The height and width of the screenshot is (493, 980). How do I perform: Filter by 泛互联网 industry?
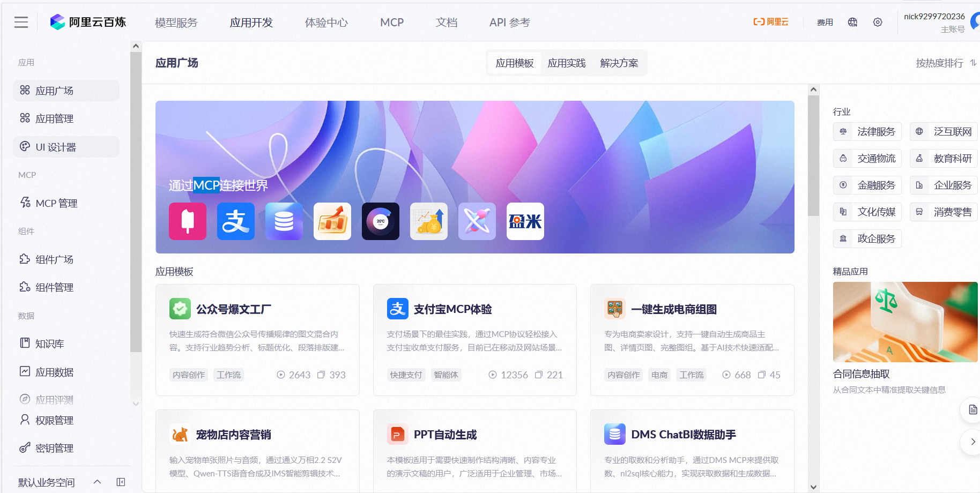coord(944,131)
